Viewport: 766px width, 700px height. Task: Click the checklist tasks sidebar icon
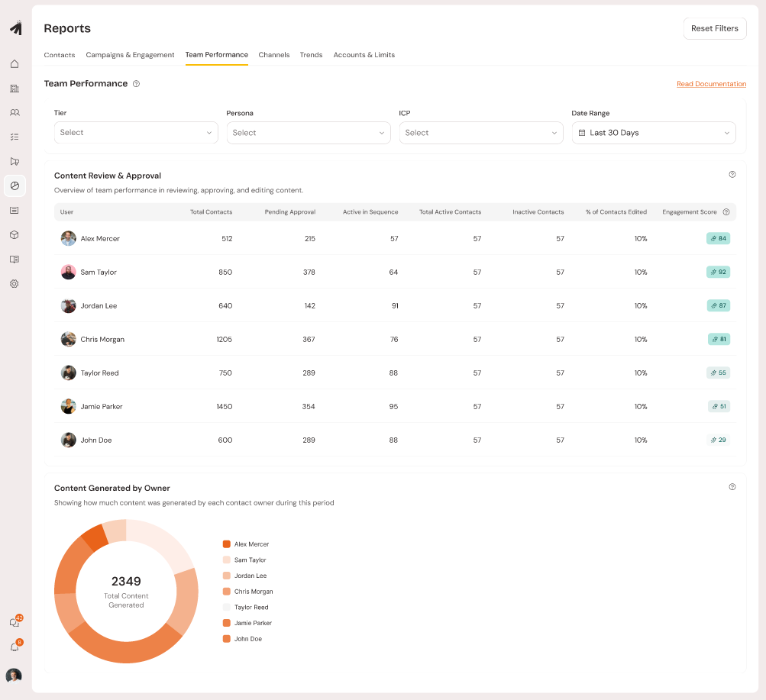click(x=15, y=137)
